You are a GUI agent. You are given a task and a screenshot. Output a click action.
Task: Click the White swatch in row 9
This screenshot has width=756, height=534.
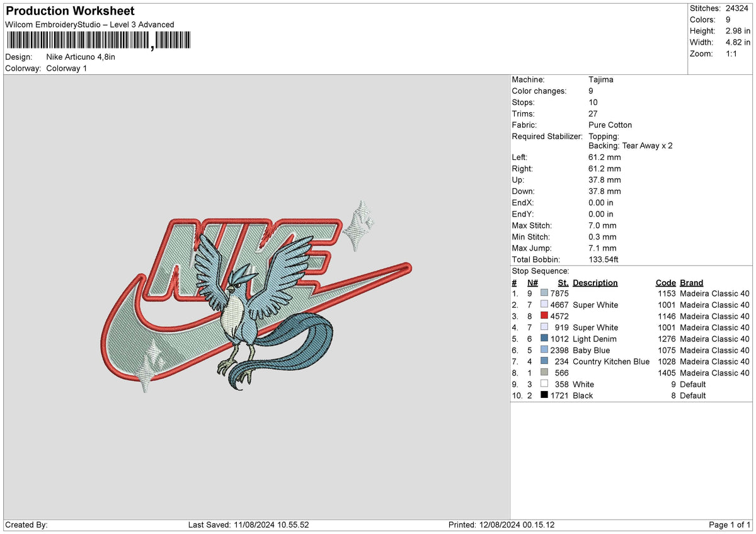pos(544,384)
